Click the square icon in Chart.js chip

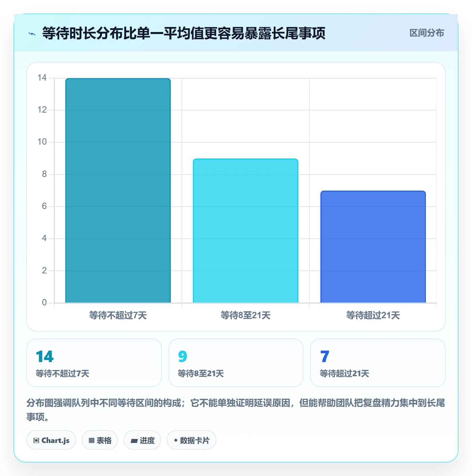pos(36,441)
